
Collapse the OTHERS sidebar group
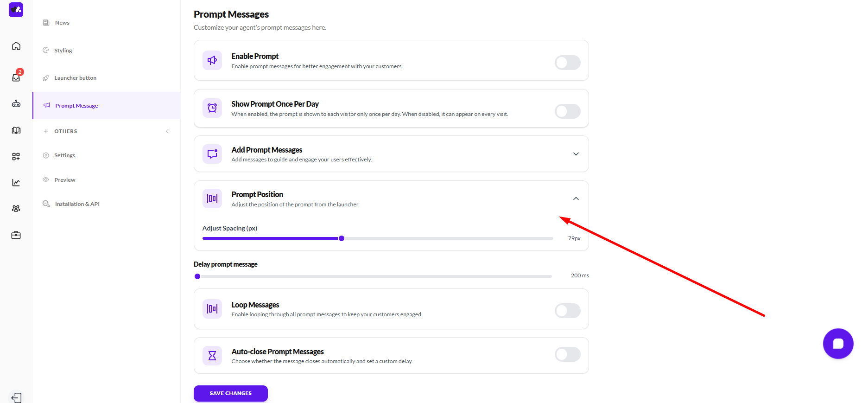coord(167,131)
